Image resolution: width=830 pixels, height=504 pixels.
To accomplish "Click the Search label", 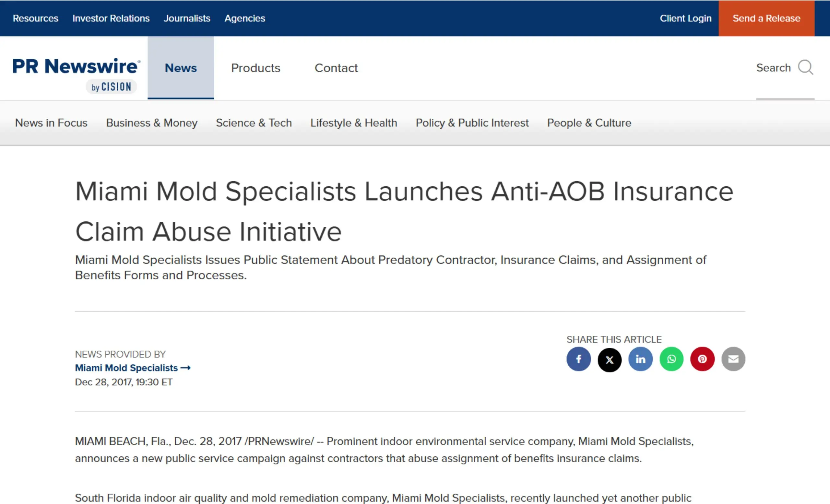I will 773,68.
